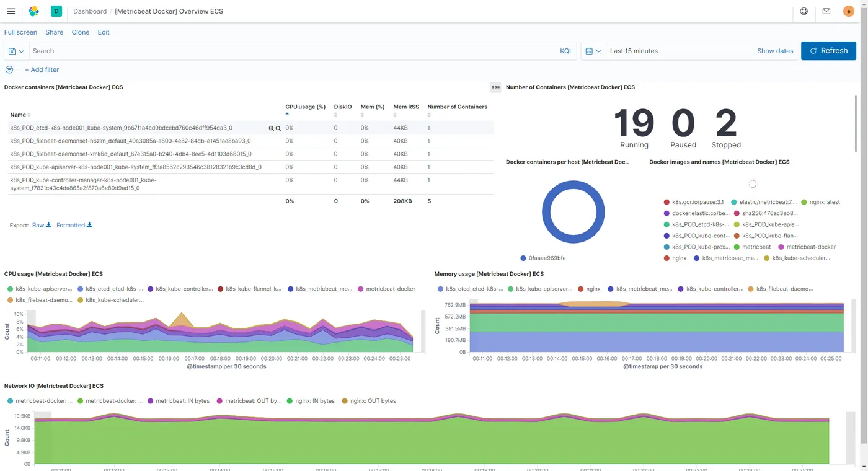Open the newsfeed mail icon
This screenshot has width=868, height=471.
pos(826,11)
